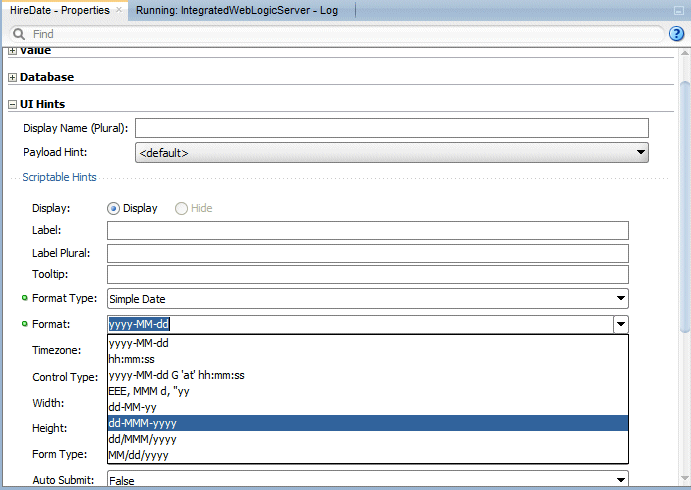Click the Height label

pyautogui.click(x=49, y=428)
